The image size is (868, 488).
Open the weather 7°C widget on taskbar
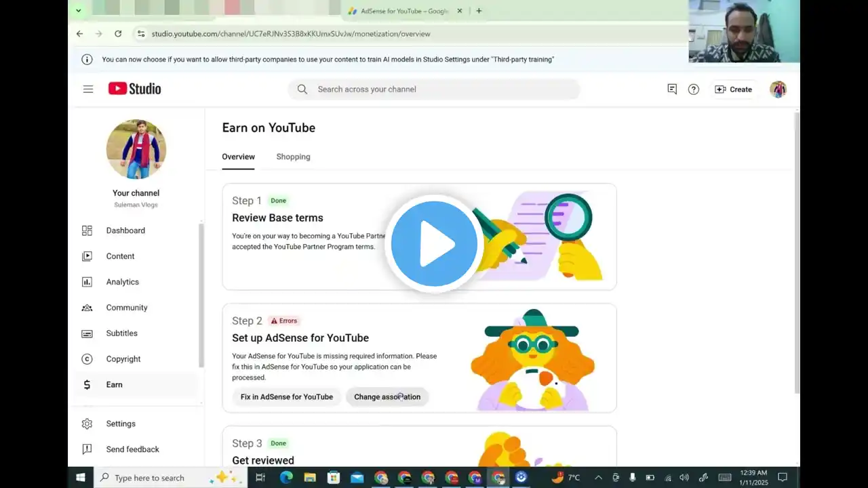pos(566,477)
